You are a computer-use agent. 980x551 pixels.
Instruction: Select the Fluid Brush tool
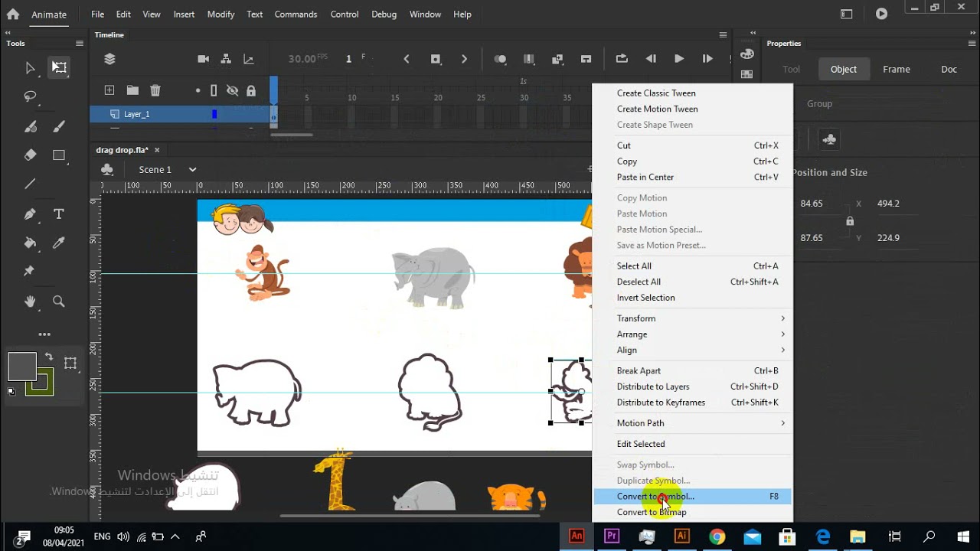click(30, 126)
